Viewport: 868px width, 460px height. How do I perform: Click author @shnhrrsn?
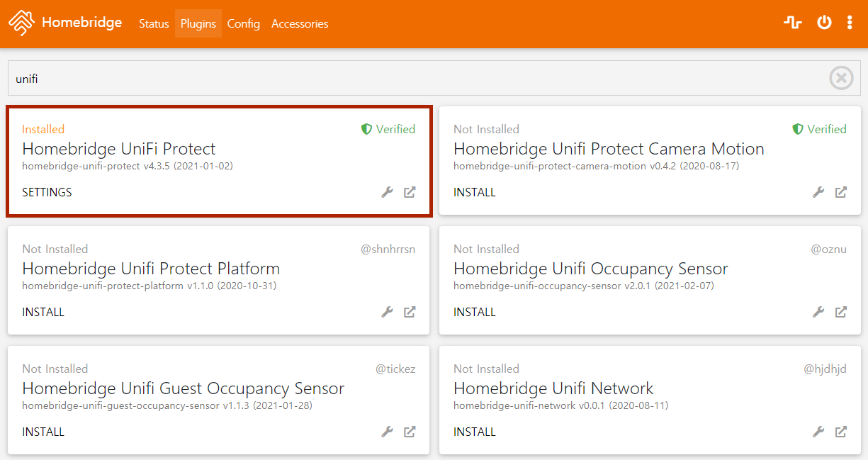click(x=388, y=249)
